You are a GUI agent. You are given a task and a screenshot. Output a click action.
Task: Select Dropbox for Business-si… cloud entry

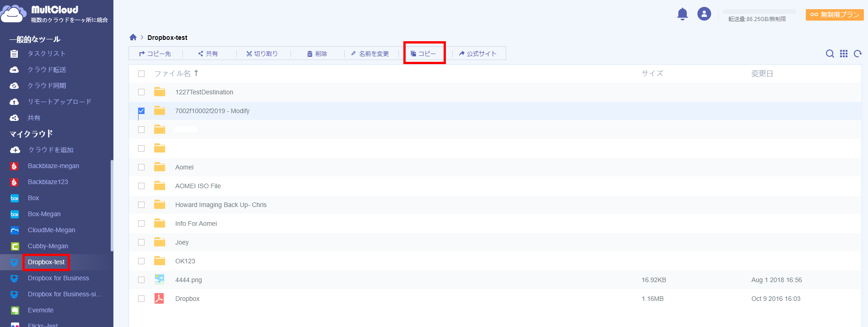click(65, 294)
